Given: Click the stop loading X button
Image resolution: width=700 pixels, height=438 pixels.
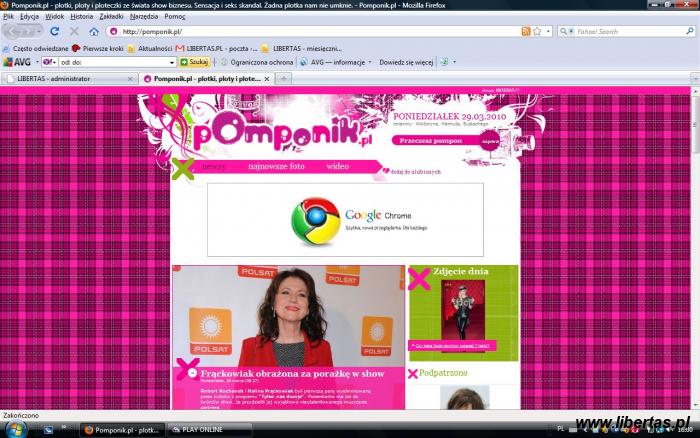Looking at the screenshot, I should click(75, 31).
